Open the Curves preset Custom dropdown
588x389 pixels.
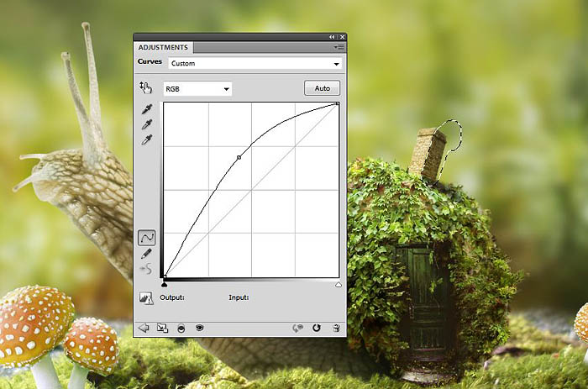(255, 63)
